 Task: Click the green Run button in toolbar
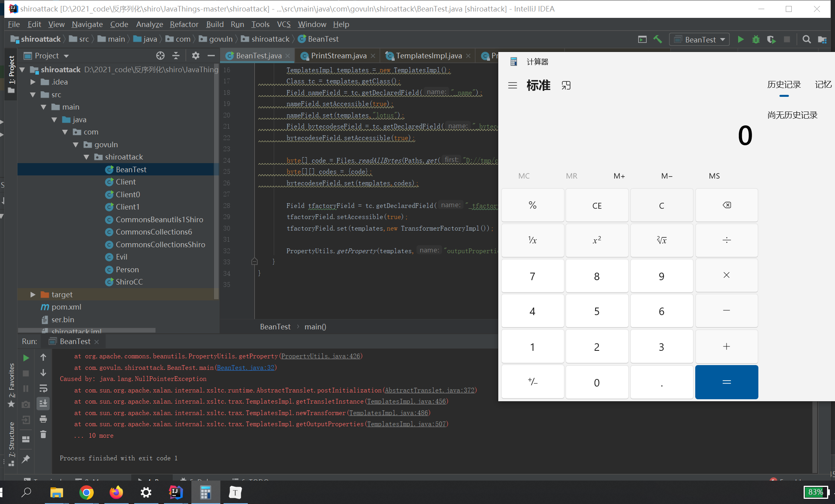[x=741, y=39]
